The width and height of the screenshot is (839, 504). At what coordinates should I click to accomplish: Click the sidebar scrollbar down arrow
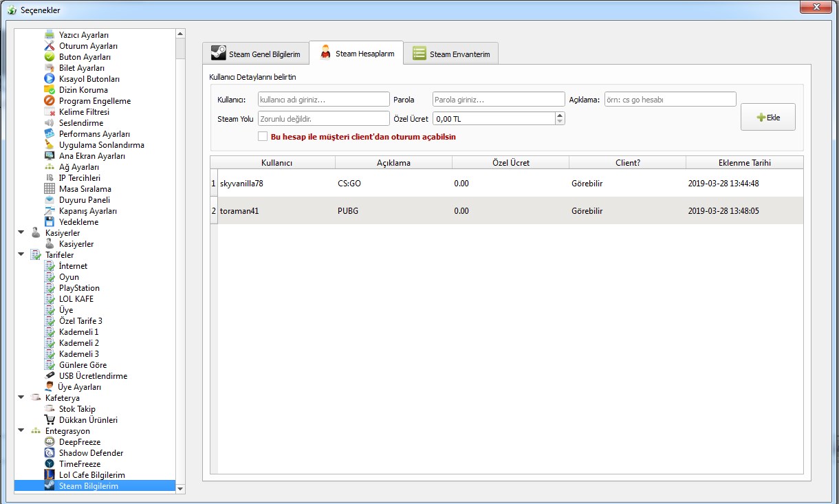[x=180, y=488]
